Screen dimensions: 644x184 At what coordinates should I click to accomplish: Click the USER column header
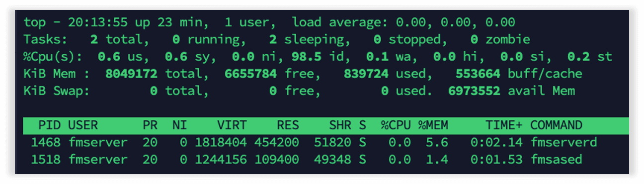point(83,125)
